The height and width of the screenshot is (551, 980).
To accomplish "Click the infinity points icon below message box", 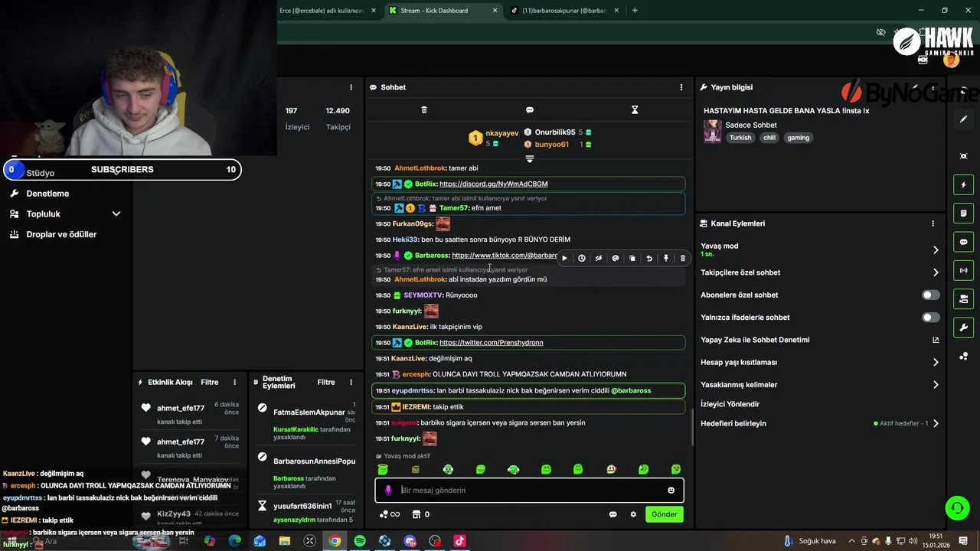I will tap(390, 514).
